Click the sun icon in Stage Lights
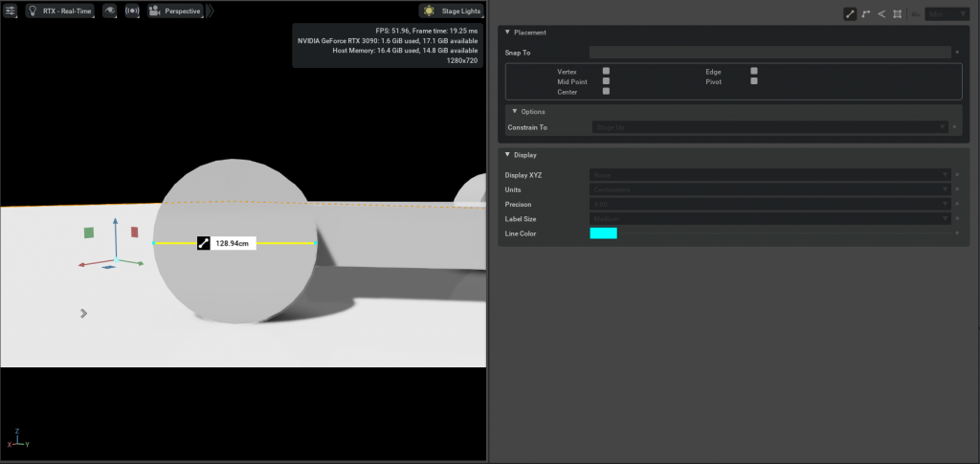Image resolution: width=980 pixels, height=464 pixels. [x=429, y=11]
